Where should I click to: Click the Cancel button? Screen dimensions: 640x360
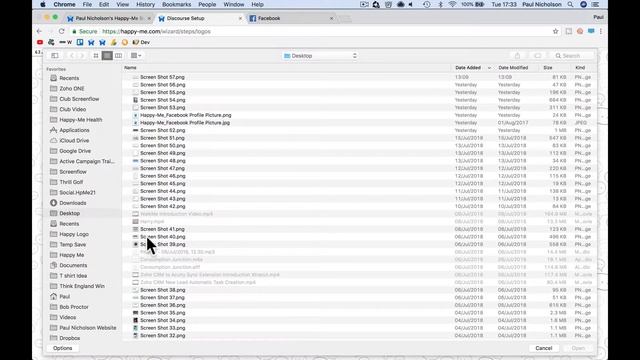[x=544, y=348]
